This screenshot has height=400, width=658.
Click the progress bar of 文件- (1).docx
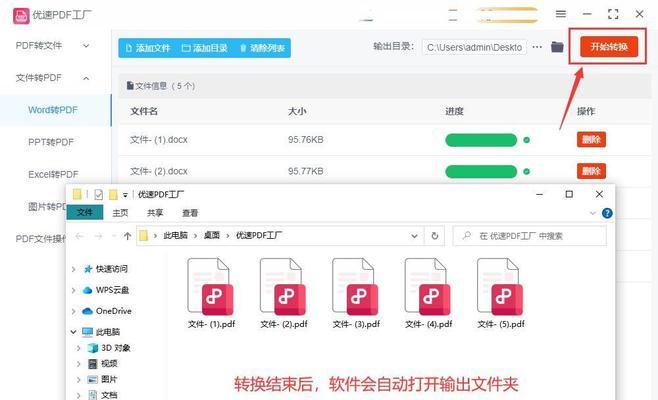[481, 140]
